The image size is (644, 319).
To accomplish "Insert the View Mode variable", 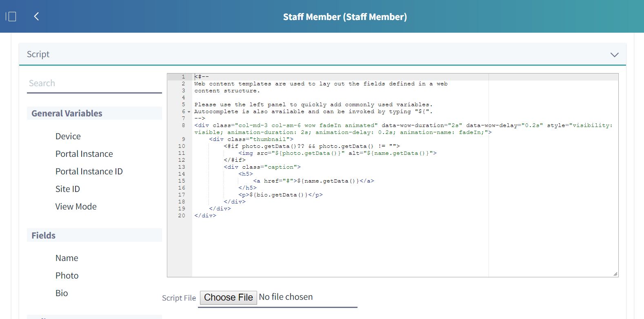I will point(76,207).
